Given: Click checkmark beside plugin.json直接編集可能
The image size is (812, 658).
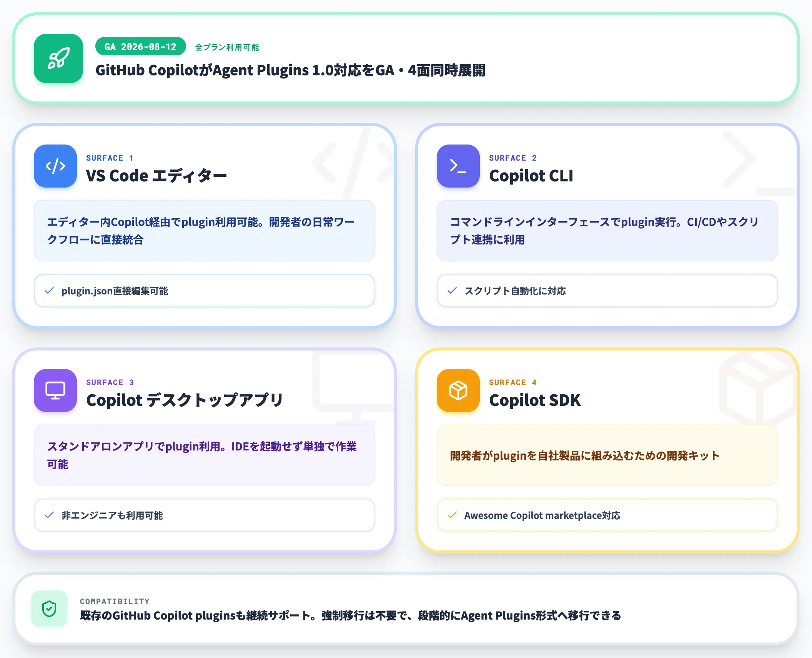Looking at the screenshot, I should (49, 291).
